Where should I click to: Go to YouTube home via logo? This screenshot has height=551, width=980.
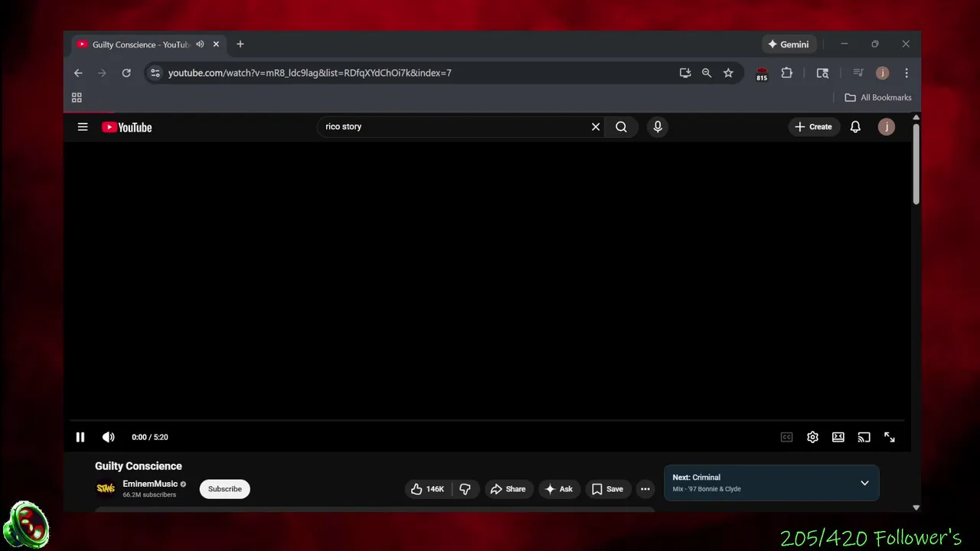[127, 127]
